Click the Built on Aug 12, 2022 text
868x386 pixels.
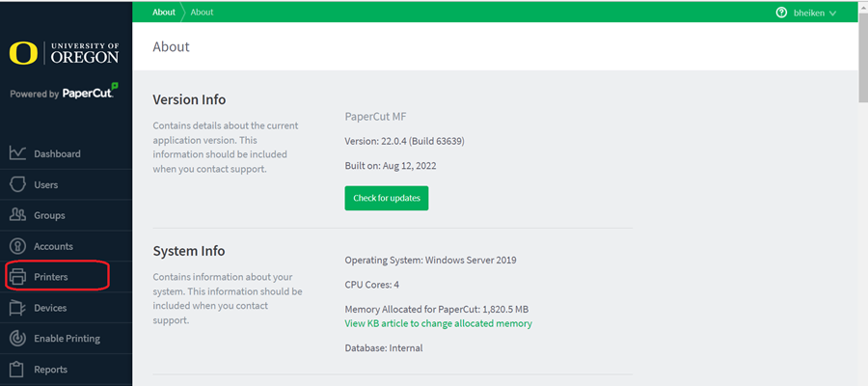coord(391,166)
